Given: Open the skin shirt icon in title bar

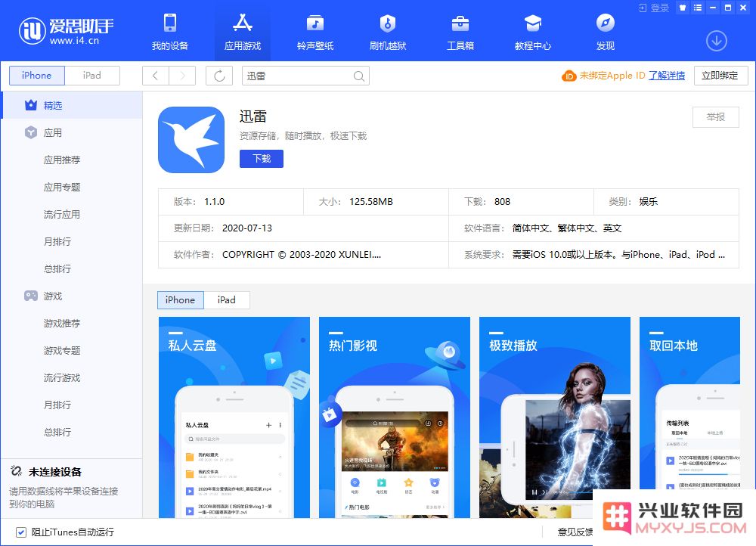Looking at the screenshot, I should (682, 8).
